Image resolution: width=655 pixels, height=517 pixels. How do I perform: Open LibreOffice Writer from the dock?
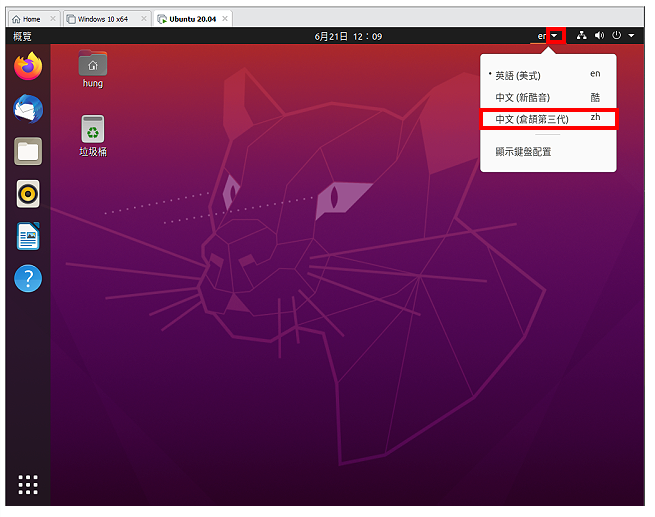(28, 236)
